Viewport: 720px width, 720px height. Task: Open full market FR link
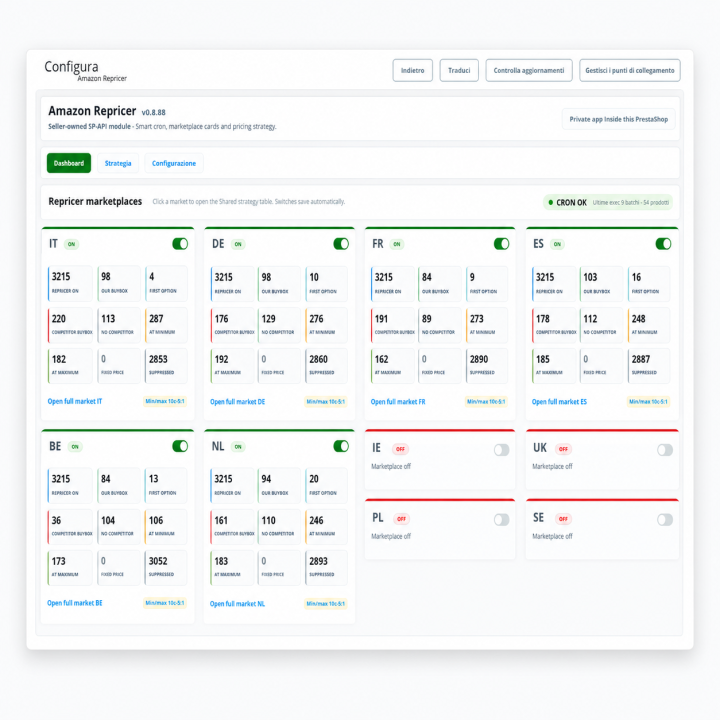click(398, 402)
